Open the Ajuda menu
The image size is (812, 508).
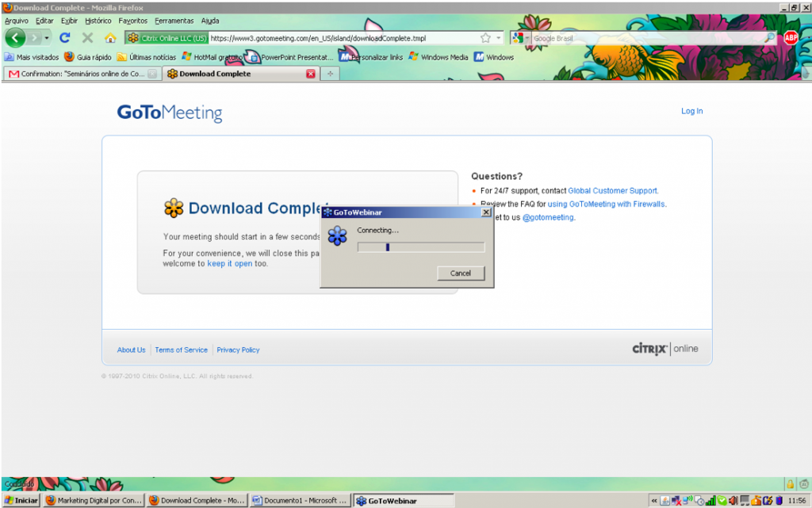209,21
